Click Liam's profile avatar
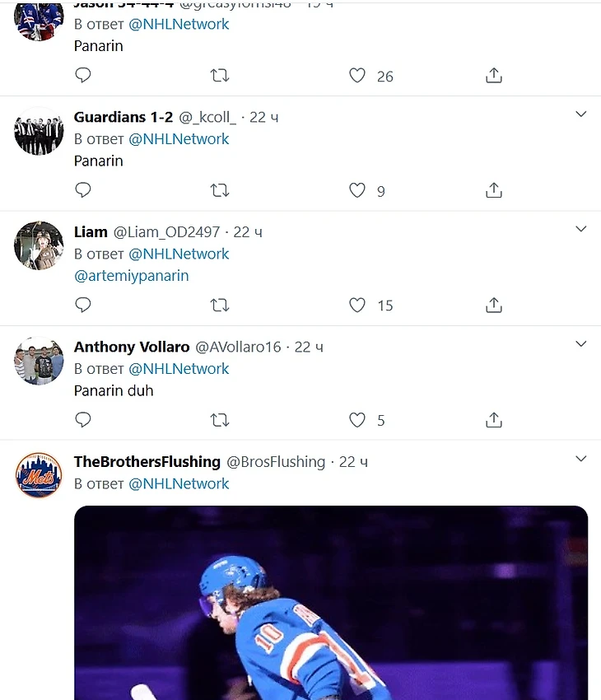The height and width of the screenshot is (700, 601). 39,245
